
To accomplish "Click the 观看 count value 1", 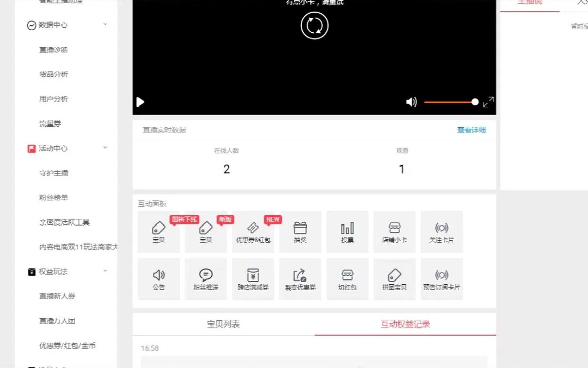I will [402, 169].
